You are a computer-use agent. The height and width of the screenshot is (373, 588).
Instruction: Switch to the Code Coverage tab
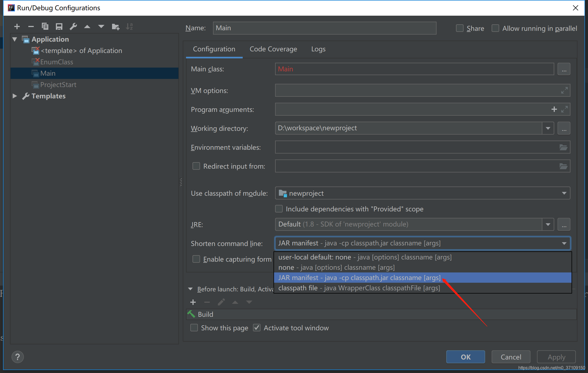click(273, 49)
